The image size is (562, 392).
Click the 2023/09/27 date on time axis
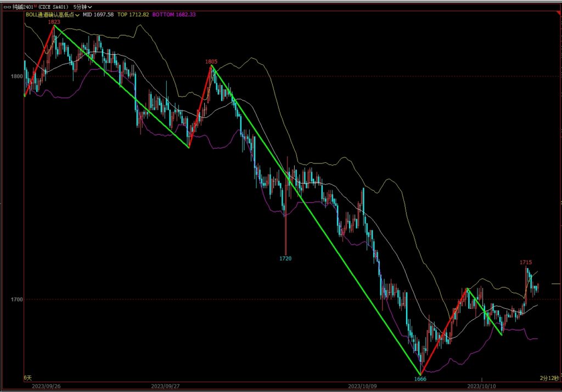(x=166, y=386)
